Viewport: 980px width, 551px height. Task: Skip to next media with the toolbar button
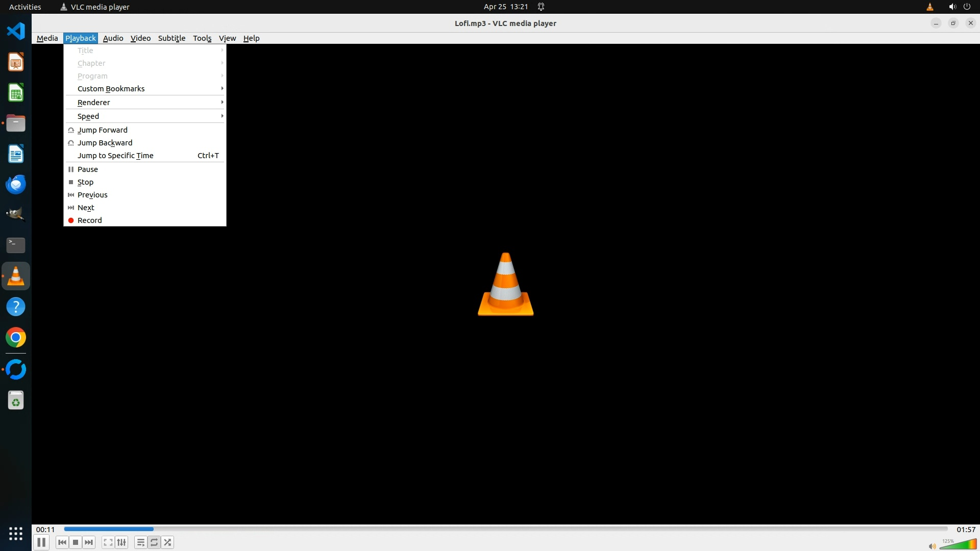(x=89, y=542)
